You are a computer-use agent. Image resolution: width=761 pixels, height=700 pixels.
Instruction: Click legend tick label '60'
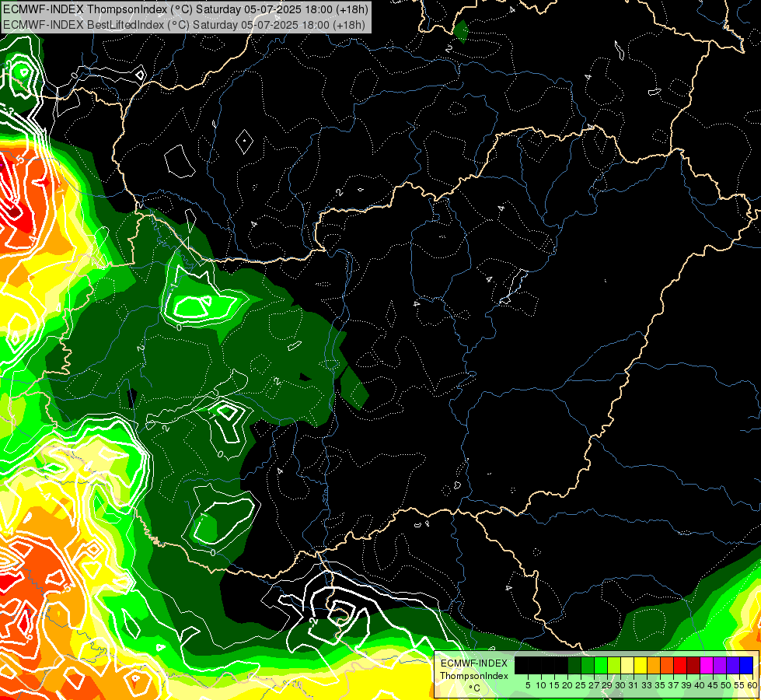[x=752, y=685]
